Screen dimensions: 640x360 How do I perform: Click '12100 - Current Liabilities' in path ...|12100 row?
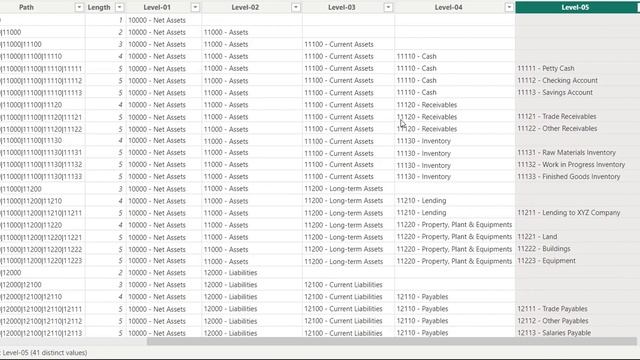click(x=343, y=284)
